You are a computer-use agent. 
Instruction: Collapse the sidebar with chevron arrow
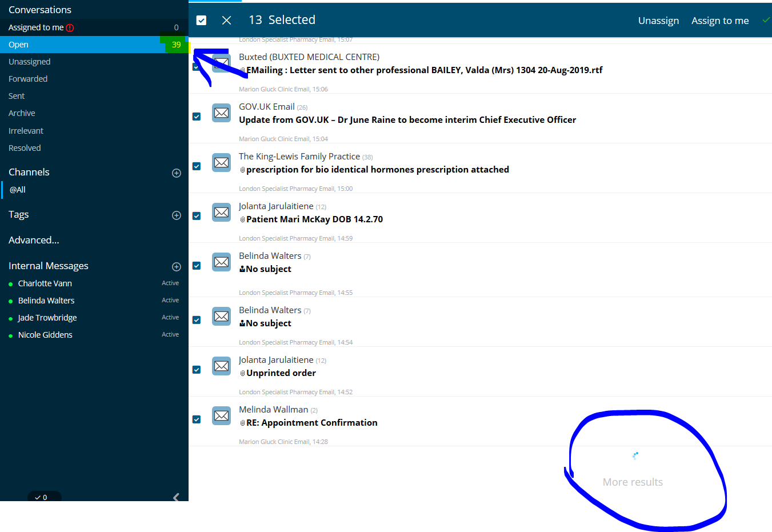(x=176, y=497)
